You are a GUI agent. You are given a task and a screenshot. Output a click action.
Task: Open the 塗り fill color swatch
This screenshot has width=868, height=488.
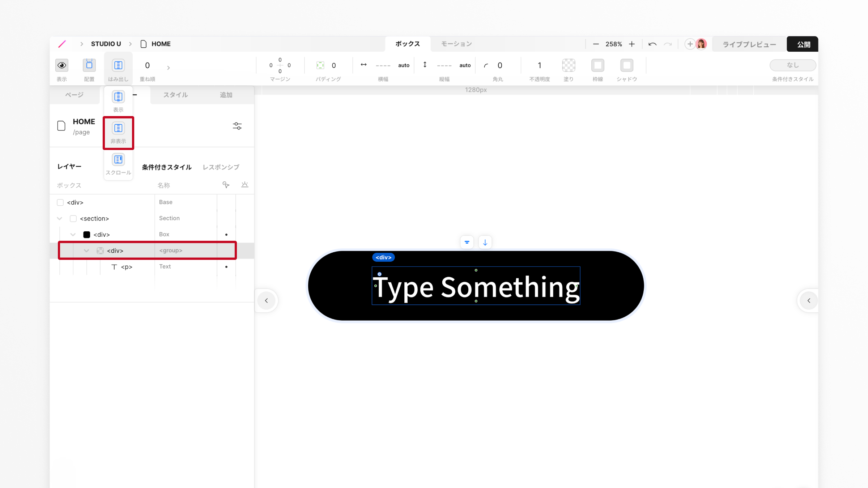pyautogui.click(x=569, y=65)
